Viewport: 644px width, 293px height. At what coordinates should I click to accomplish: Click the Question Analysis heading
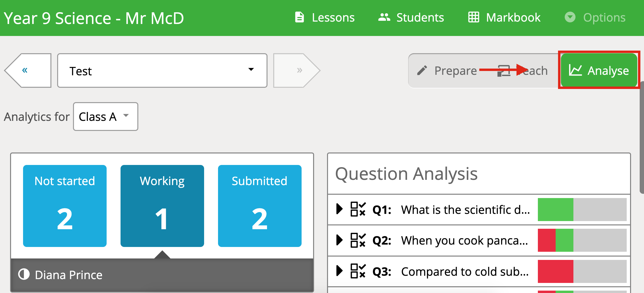coord(406,174)
